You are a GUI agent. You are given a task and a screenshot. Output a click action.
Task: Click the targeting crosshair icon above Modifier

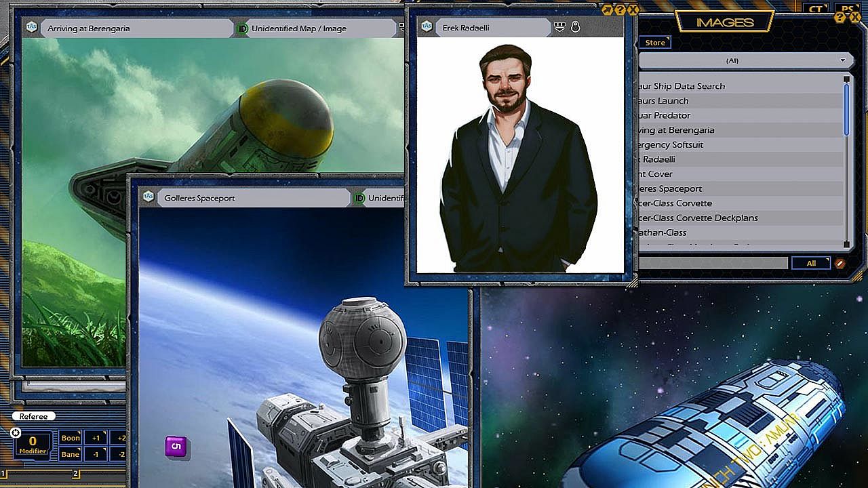pos(16,432)
